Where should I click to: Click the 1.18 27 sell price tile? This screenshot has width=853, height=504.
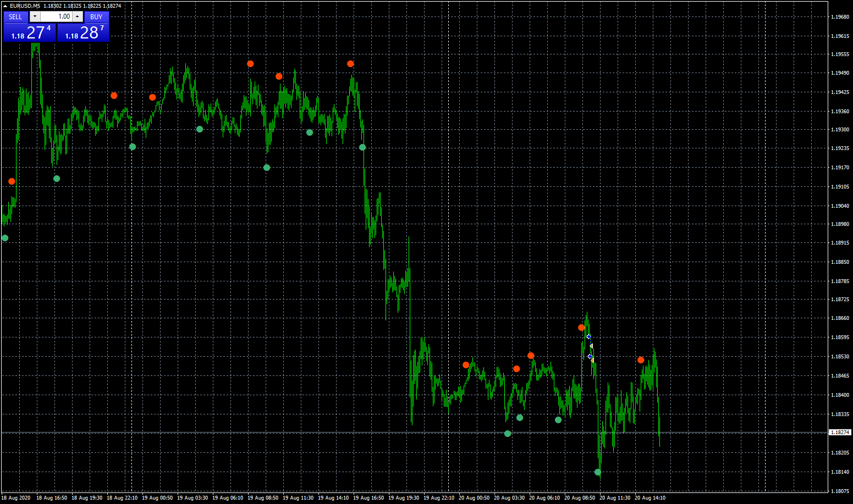(x=30, y=32)
